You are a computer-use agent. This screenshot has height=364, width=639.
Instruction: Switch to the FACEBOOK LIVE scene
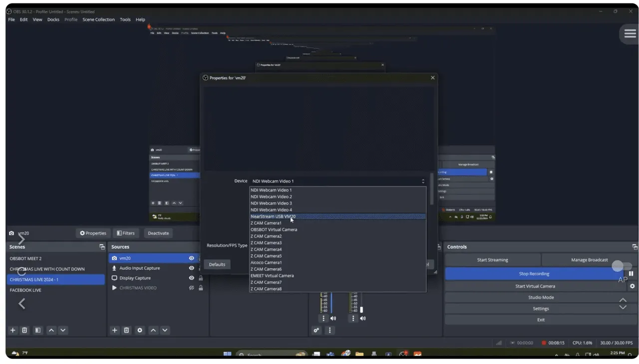(x=25, y=290)
